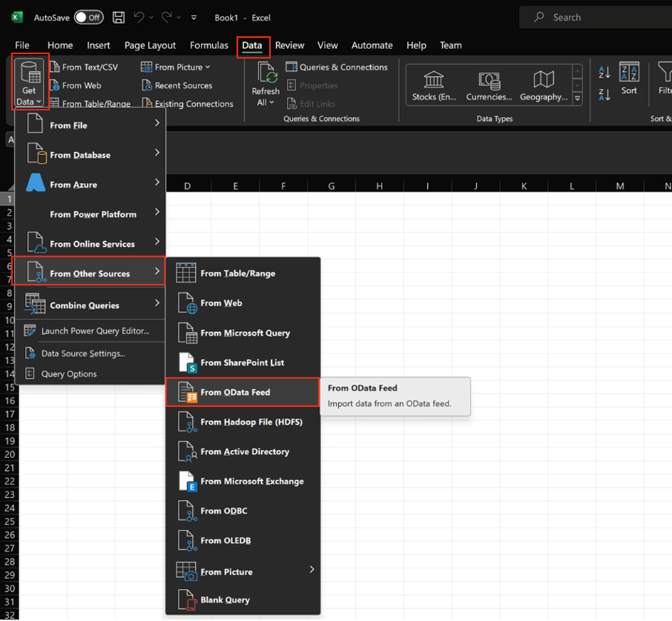Expand the Get Data dropdown
Image resolution: width=672 pixels, height=621 pixels.
click(x=29, y=84)
